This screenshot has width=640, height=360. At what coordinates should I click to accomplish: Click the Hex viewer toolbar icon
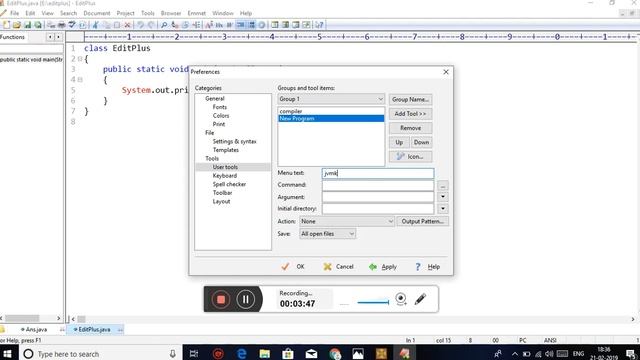tap(220, 25)
